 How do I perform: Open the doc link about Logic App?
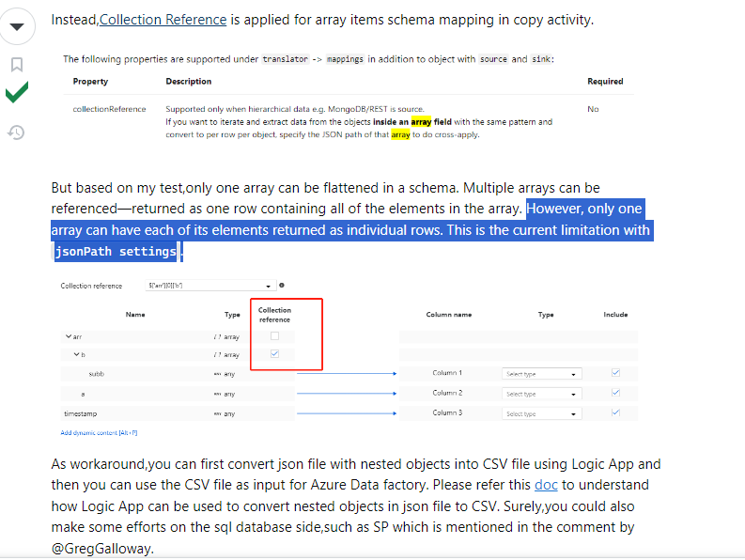[x=546, y=485]
